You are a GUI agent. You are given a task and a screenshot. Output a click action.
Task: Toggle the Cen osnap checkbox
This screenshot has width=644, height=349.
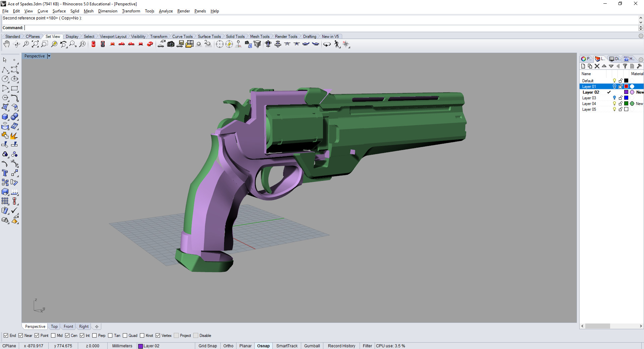pos(67,336)
